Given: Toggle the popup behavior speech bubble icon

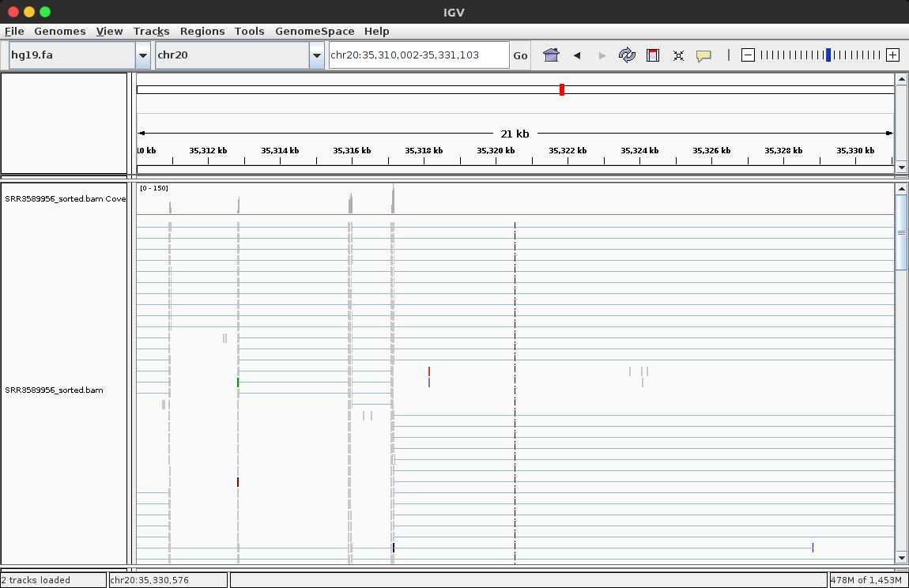Looking at the screenshot, I should (703, 55).
